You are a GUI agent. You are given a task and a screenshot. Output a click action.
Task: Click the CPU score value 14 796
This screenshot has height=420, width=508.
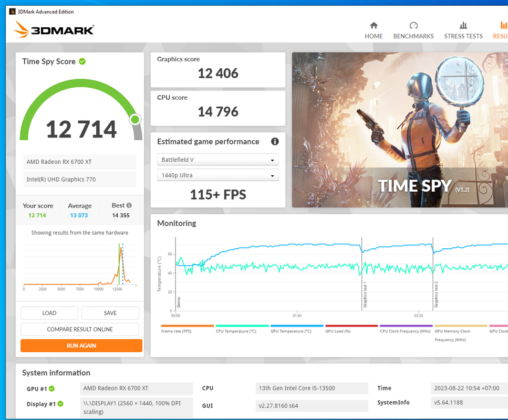click(x=217, y=112)
